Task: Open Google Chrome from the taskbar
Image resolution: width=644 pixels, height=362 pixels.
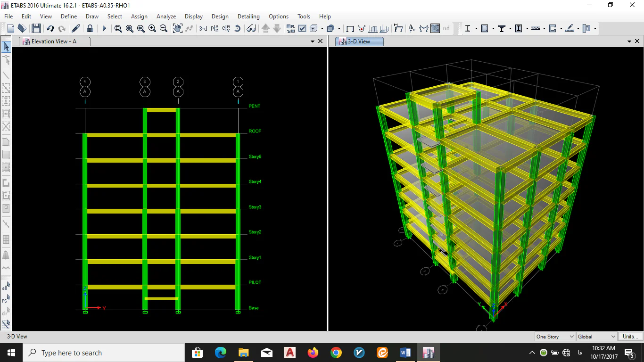Action: coord(336,353)
